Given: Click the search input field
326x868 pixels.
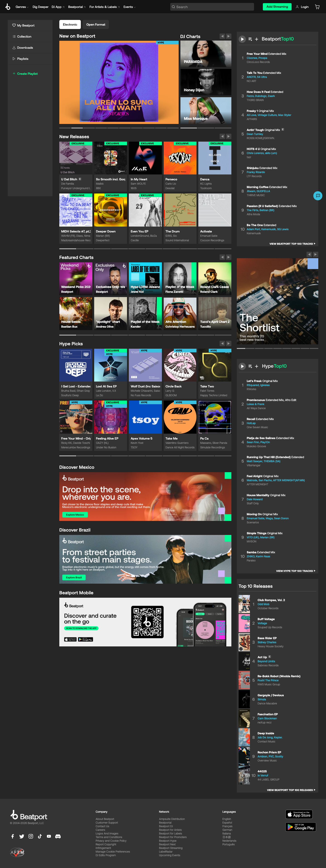Looking at the screenshot, I should point(212,7).
